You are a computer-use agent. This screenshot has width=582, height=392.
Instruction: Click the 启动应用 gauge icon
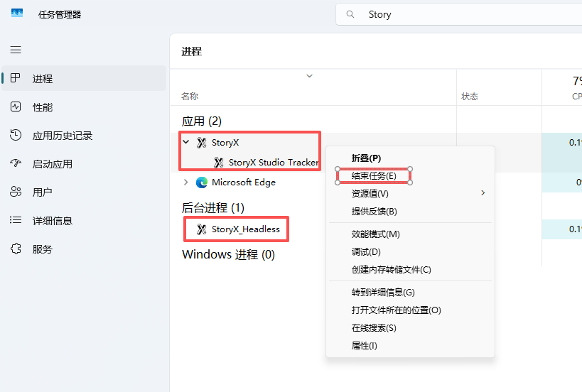coord(16,163)
